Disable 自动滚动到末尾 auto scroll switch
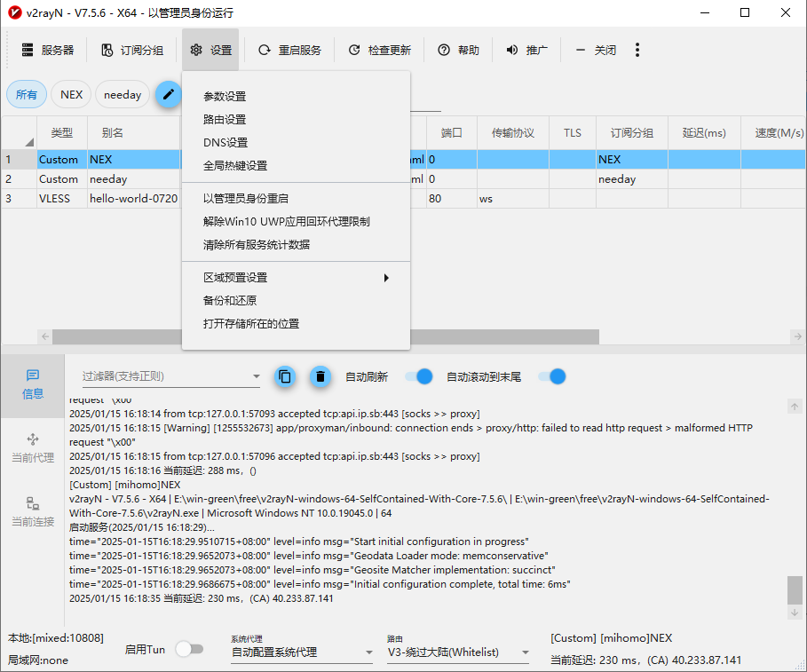 coord(551,376)
